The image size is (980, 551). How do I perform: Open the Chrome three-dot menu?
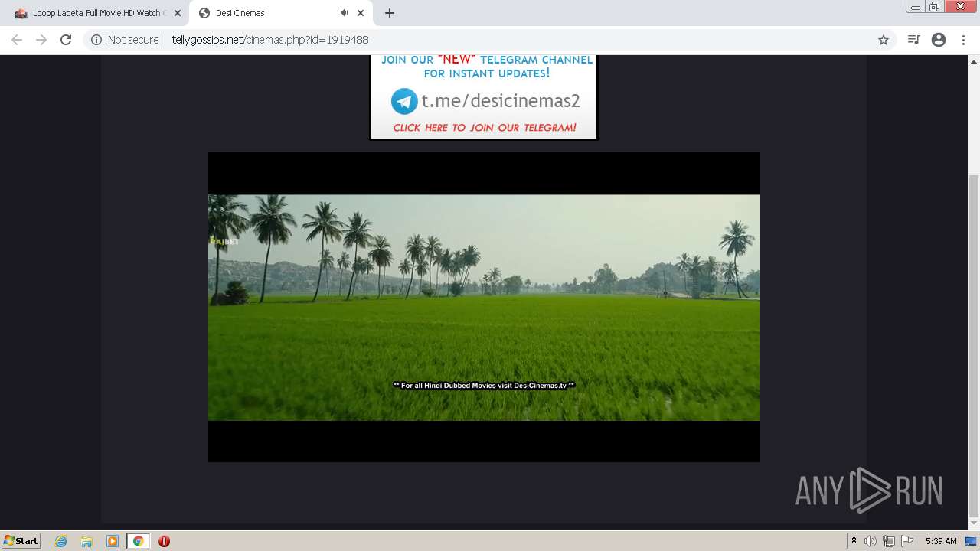pyautogui.click(x=963, y=40)
